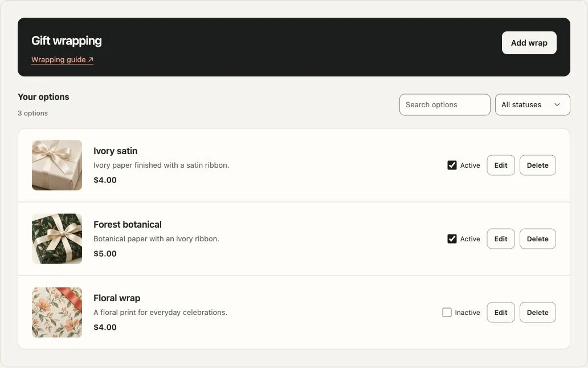The image size is (588, 368).
Task: Edit the Ivory satin option
Action: (501, 165)
